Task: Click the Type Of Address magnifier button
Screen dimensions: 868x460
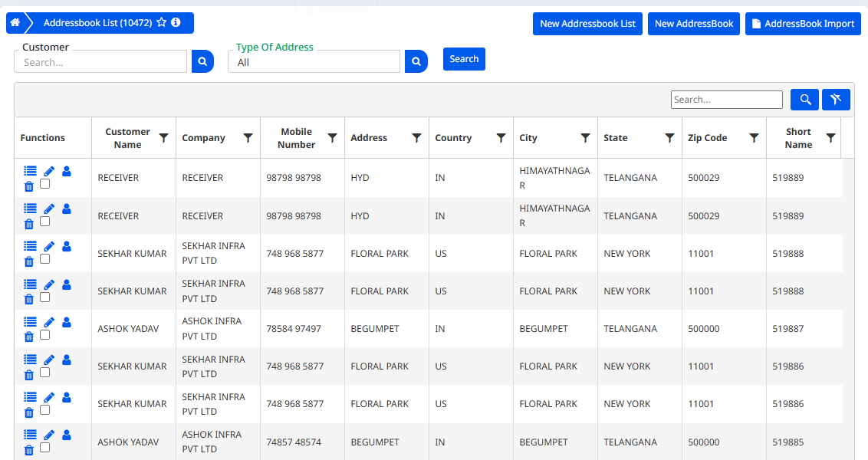Action: 416,61
